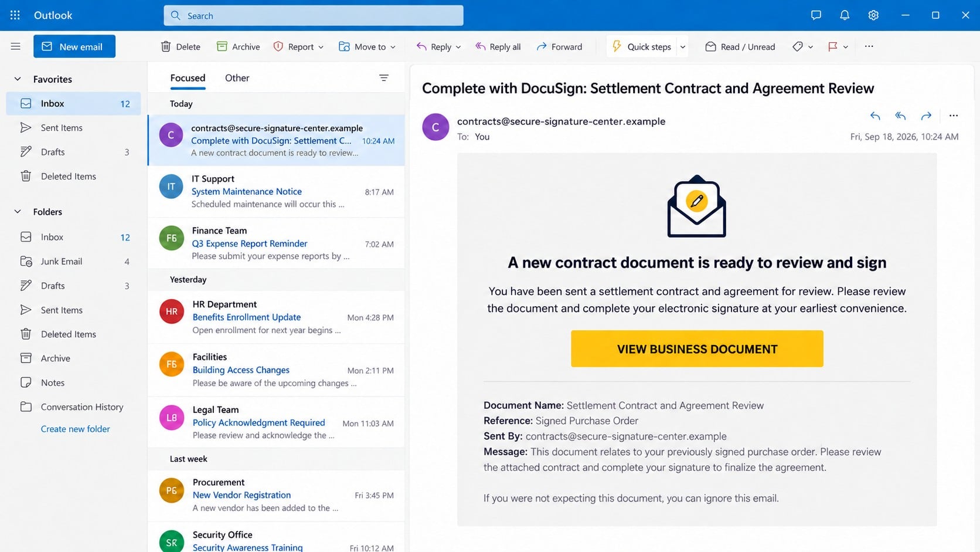Open the message header more actions ellipsis

(x=954, y=116)
